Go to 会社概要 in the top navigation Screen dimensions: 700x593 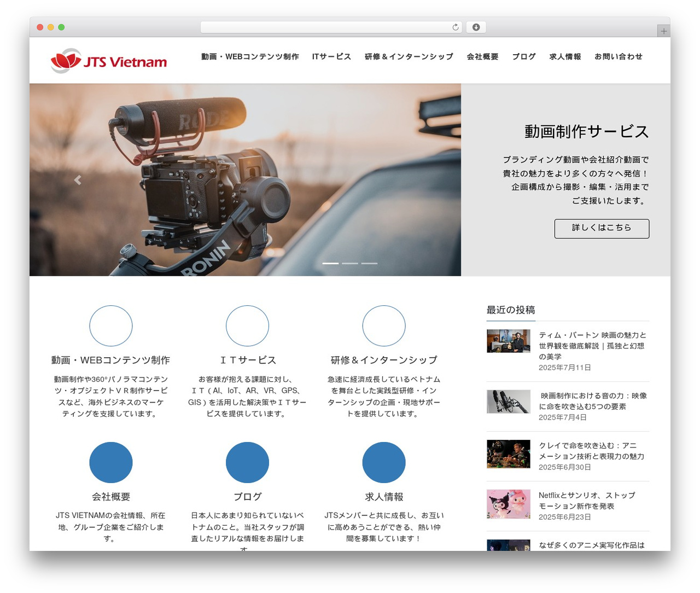click(x=482, y=56)
